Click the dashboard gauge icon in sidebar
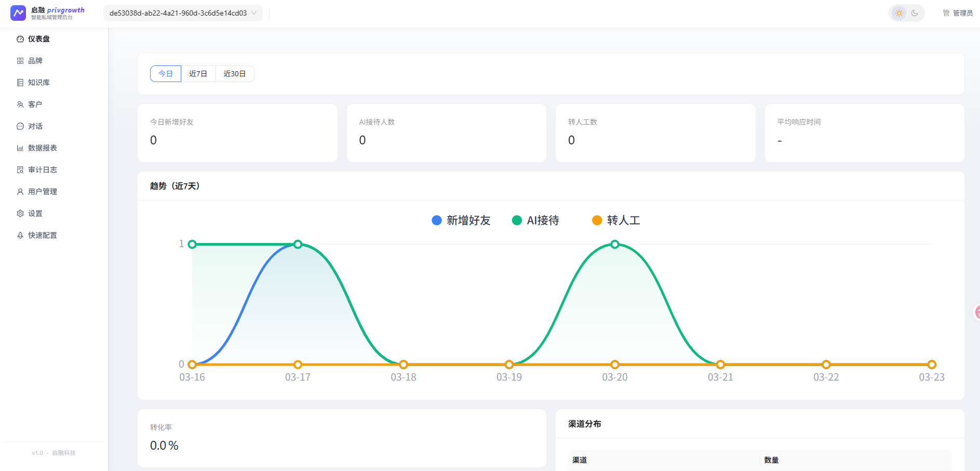This screenshot has width=980, height=471. click(20, 39)
